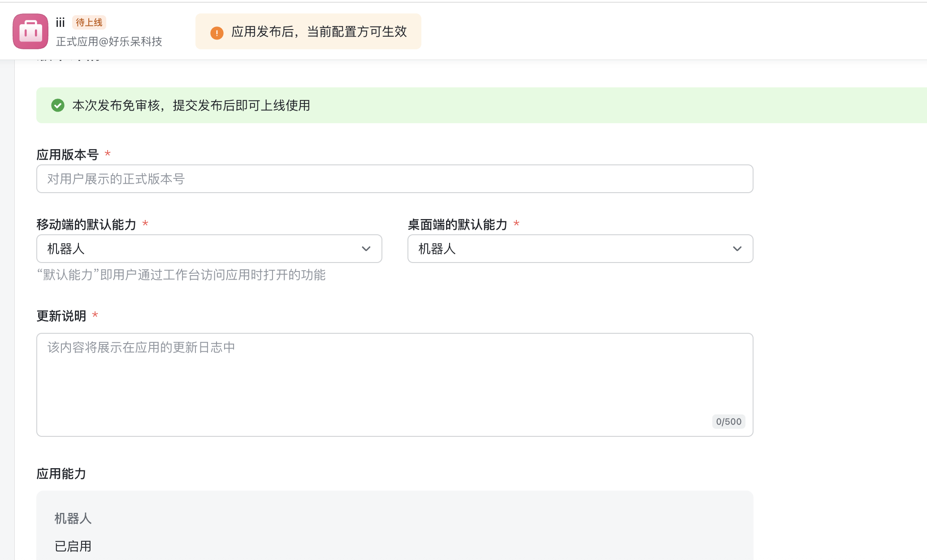Click the desktop default ability chevron arrow
The image size is (927, 560).
click(x=737, y=249)
